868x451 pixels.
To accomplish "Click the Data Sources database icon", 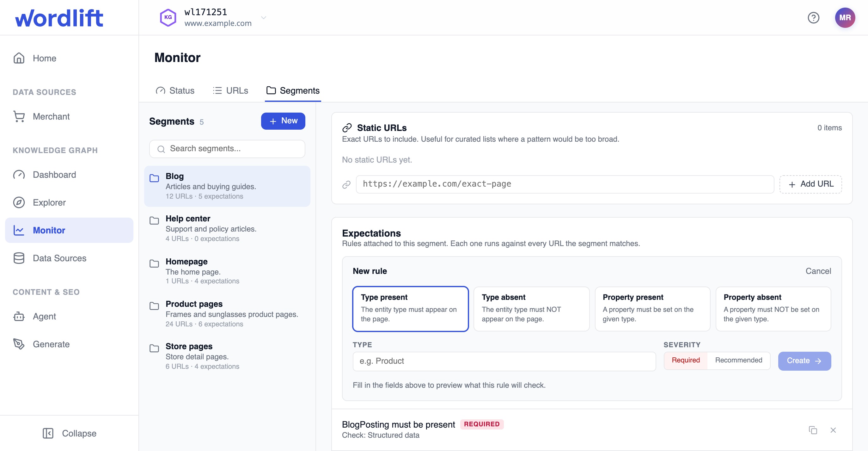I will click(19, 258).
